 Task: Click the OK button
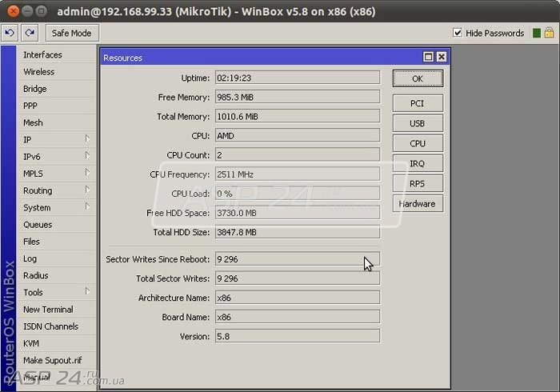(418, 78)
